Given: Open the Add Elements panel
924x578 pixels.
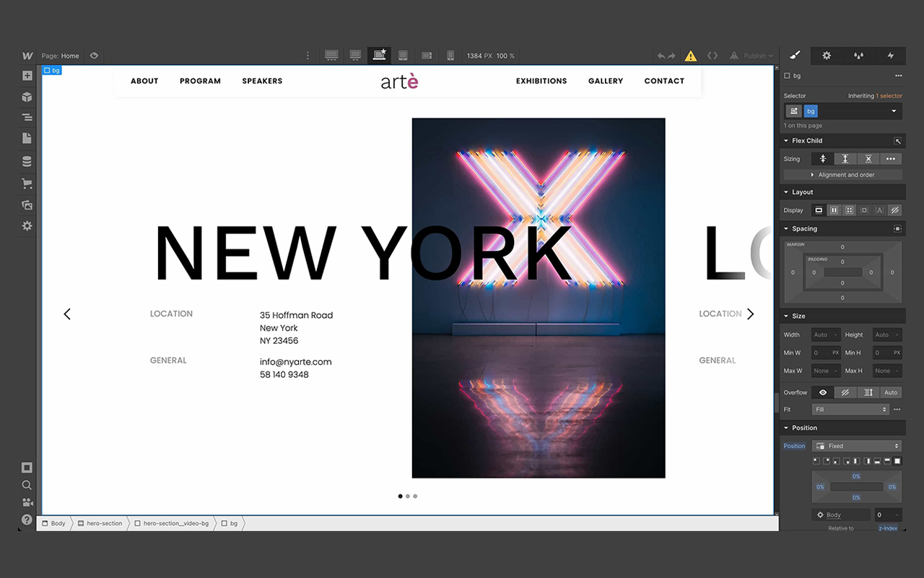Looking at the screenshot, I should [x=27, y=74].
